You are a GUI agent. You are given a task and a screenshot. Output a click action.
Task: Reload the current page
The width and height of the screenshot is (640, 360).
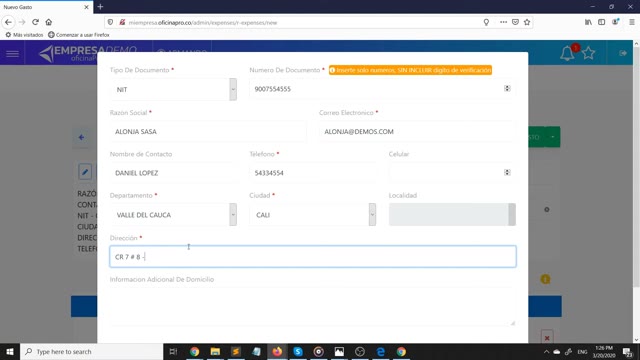pos(36,22)
